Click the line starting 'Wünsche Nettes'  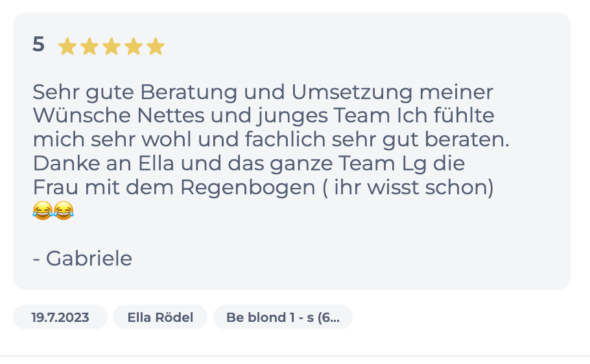[263, 117]
